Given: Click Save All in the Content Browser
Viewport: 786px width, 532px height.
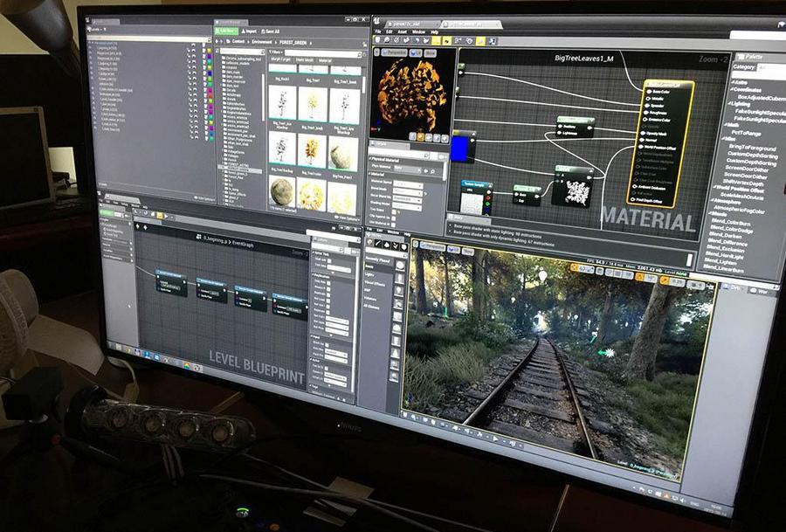Looking at the screenshot, I should coord(270,31).
